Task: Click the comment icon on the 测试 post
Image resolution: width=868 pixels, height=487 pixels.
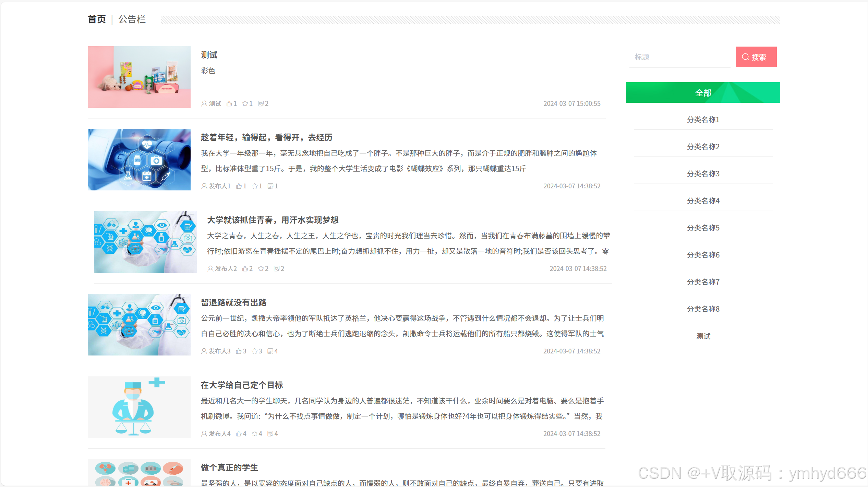Action: click(x=261, y=103)
